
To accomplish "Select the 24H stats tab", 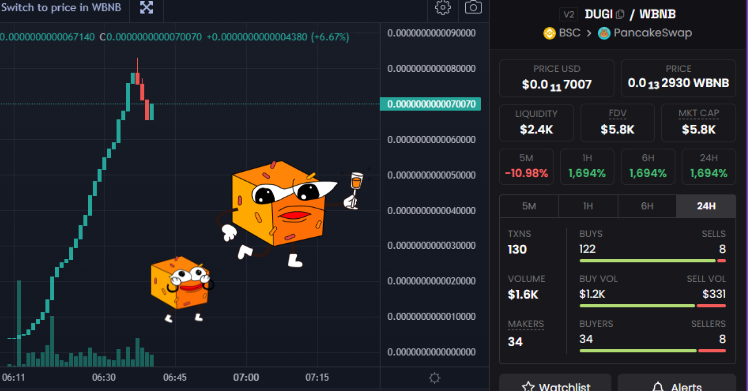I will click(x=706, y=206).
